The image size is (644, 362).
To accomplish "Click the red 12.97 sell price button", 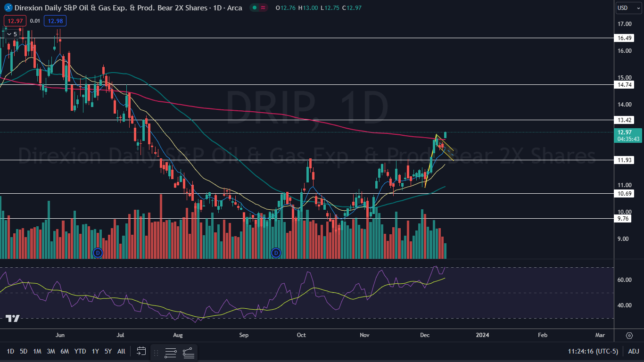I will pyautogui.click(x=15, y=21).
